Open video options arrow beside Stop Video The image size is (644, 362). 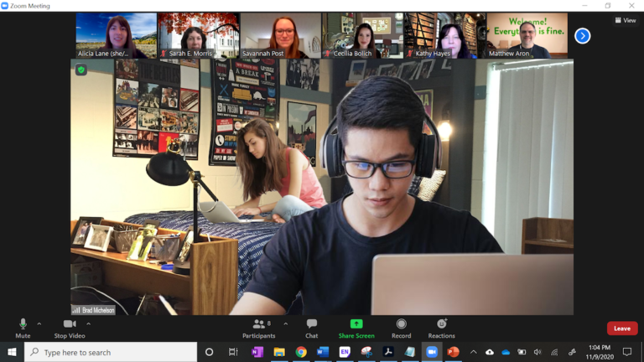point(88,323)
